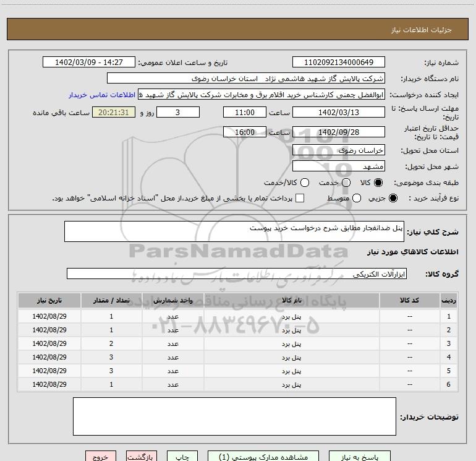Image resolution: width=476 pixels, height=461 pixels.
Task: Click the گروه کالا field
Action: pos(237,274)
